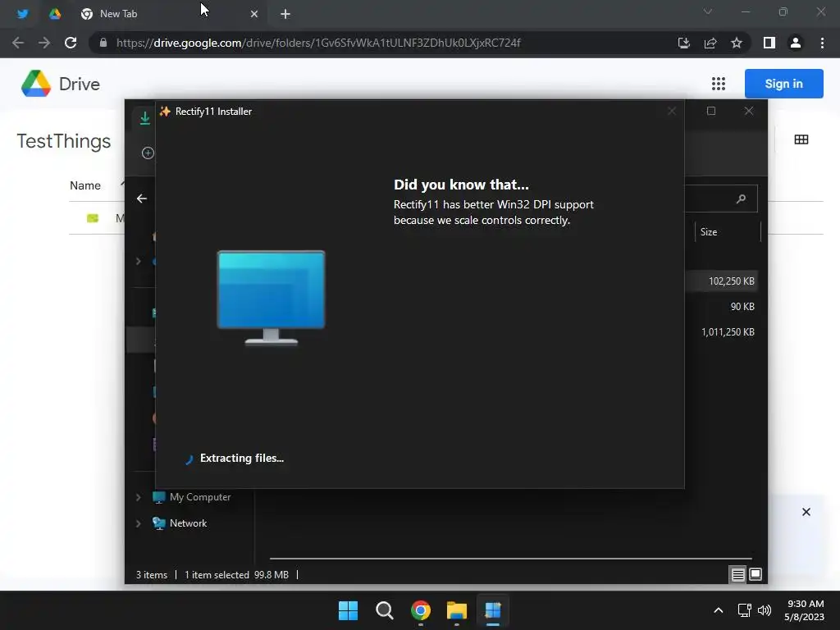Sort by the Size column header
Image resolution: width=840 pixels, height=630 pixels.
pos(709,232)
